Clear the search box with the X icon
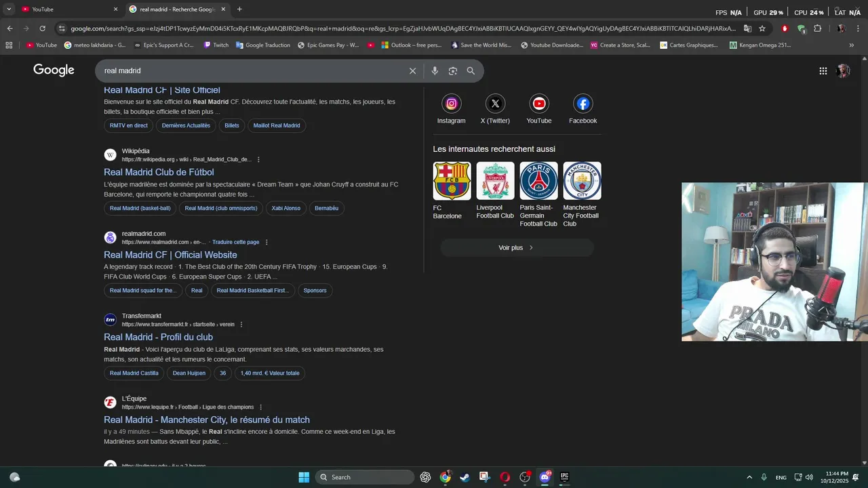This screenshot has width=868, height=488. pos(412,70)
